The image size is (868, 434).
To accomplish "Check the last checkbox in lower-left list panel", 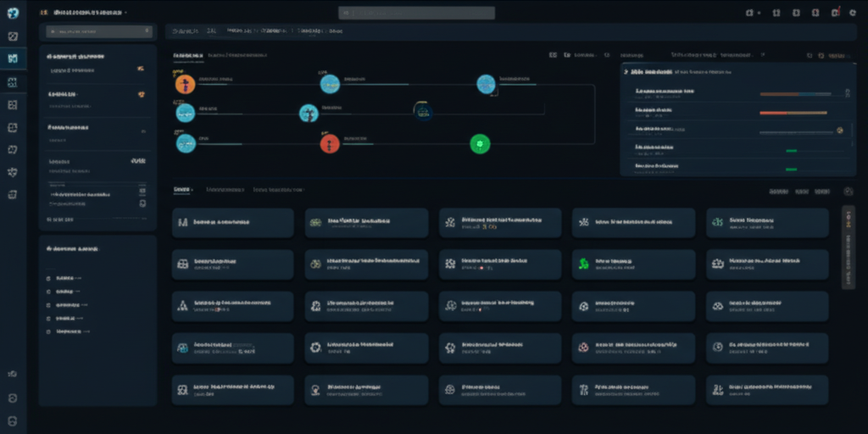I will [47, 331].
